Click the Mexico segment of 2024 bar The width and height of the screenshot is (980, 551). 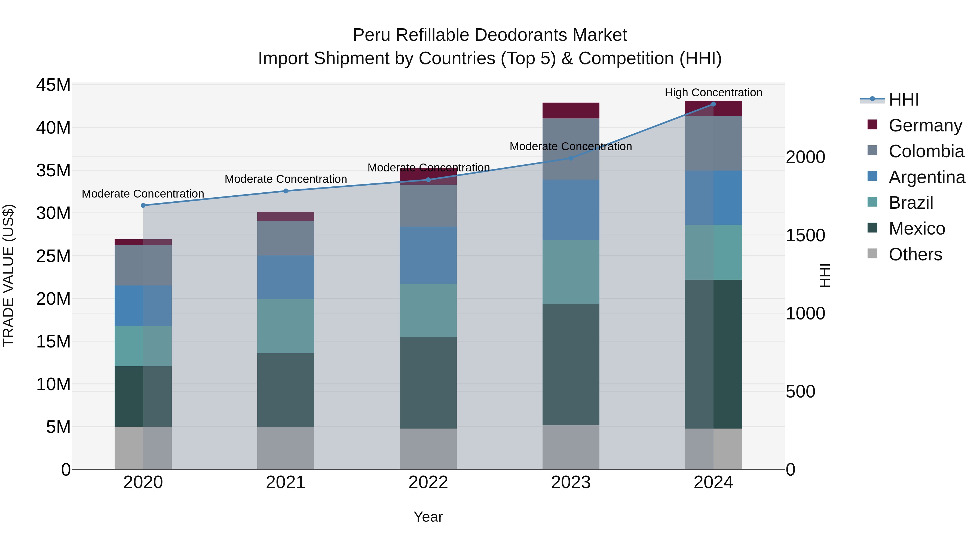point(713,354)
